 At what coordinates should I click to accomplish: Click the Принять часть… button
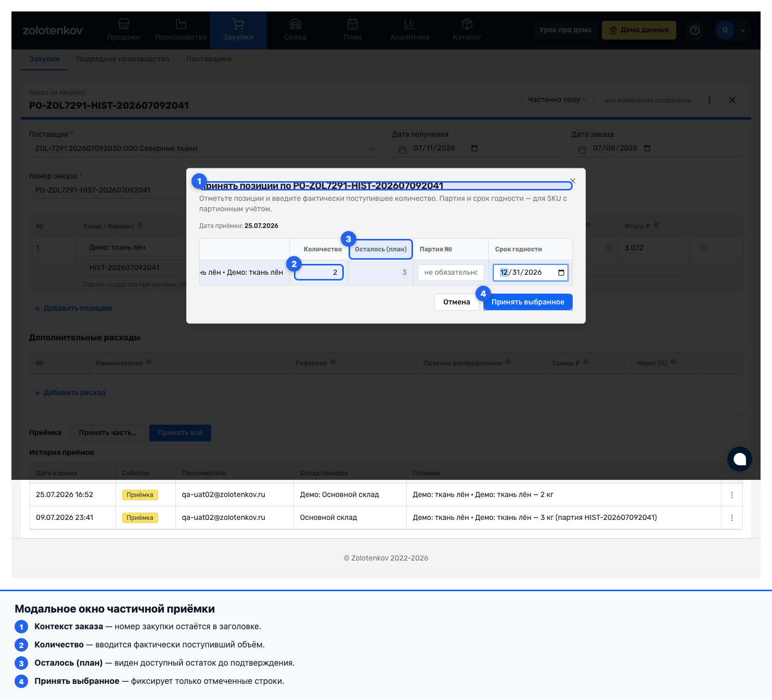click(107, 433)
